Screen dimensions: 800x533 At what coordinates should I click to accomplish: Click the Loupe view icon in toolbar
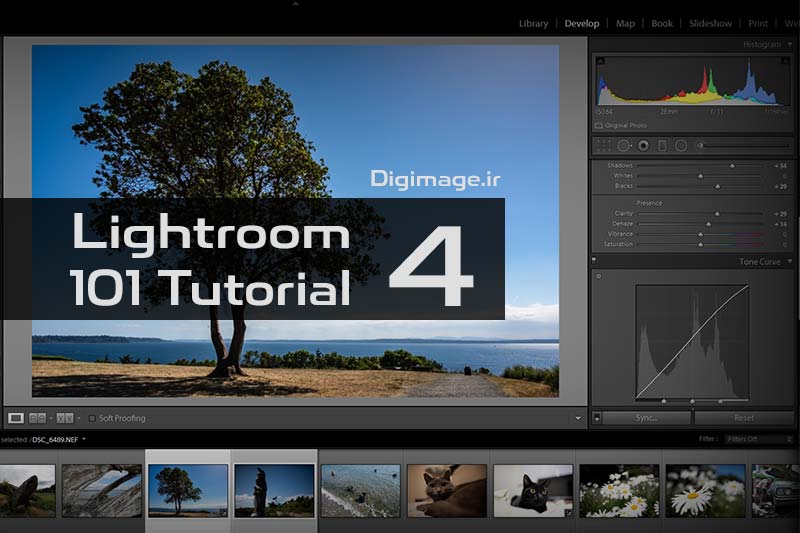pyautogui.click(x=16, y=418)
